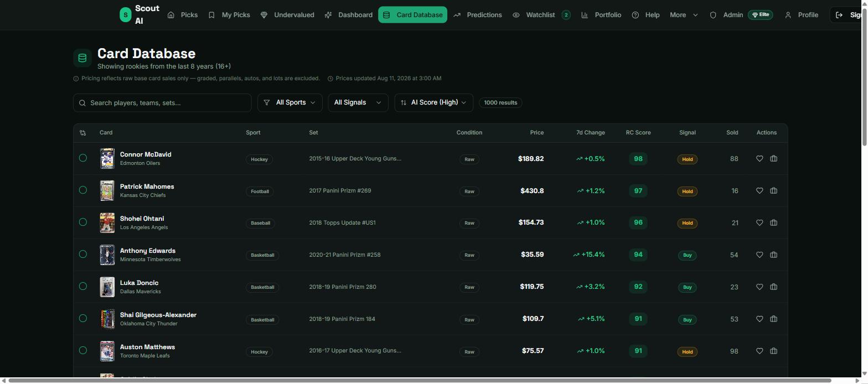This screenshot has height=384, width=868.
Task: Select Shohei Ohtani row radio circle
Action: coord(83,222)
